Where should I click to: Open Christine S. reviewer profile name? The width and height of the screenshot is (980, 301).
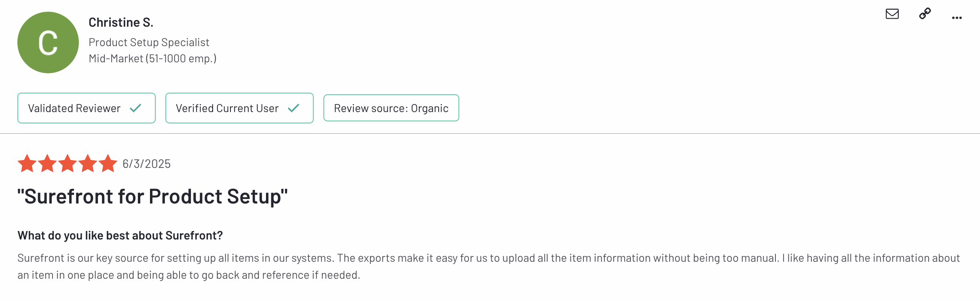(x=121, y=22)
